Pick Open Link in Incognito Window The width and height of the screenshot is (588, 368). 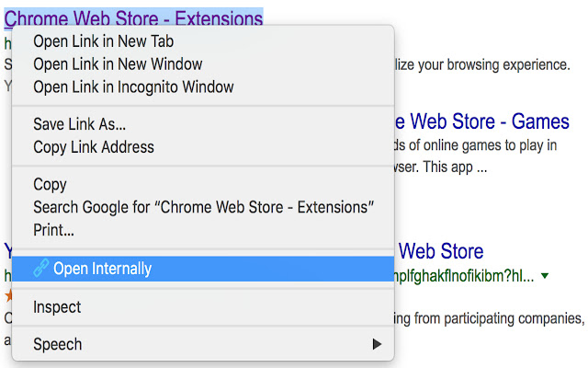[133, 87]
